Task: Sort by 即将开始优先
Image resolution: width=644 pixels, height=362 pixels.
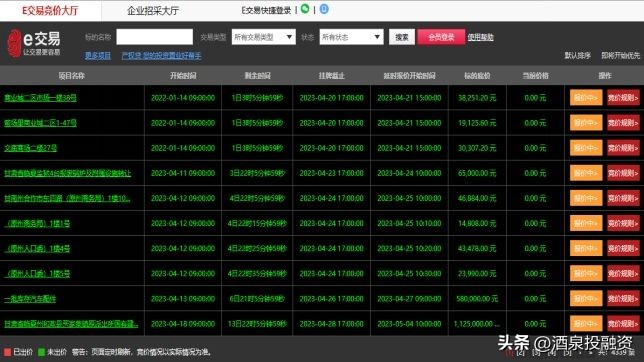Action: pyautogui.click(x=621, y=55)
